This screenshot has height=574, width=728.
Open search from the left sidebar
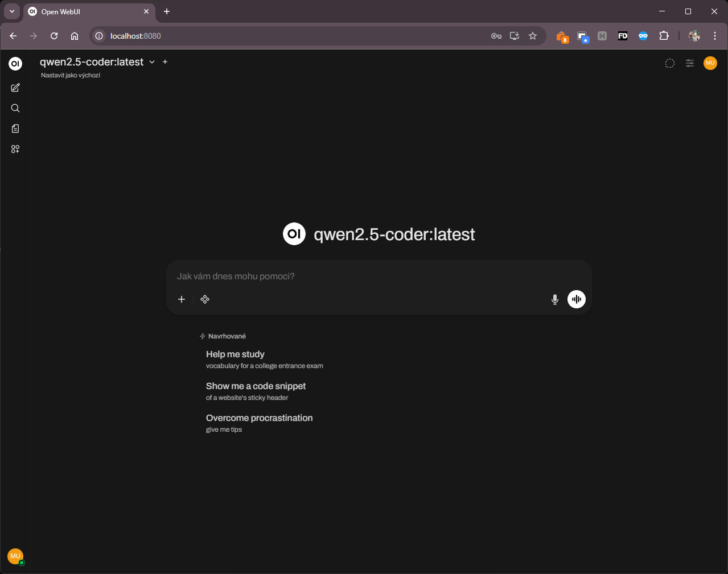click(15, 108)
